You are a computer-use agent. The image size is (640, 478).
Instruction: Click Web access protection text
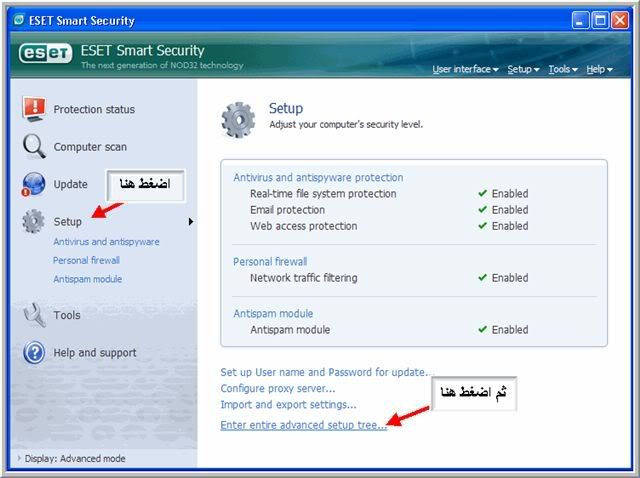point(304,226)
